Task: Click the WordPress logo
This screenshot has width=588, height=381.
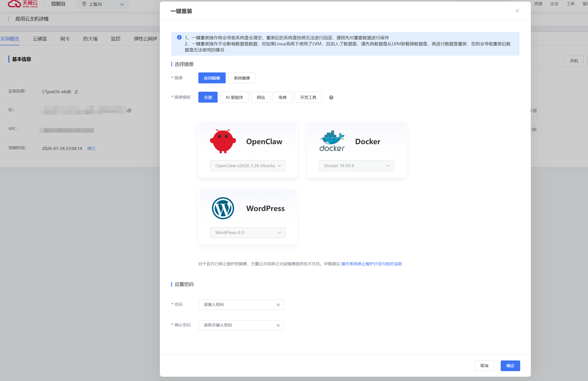Action: [x=223, y=208]
